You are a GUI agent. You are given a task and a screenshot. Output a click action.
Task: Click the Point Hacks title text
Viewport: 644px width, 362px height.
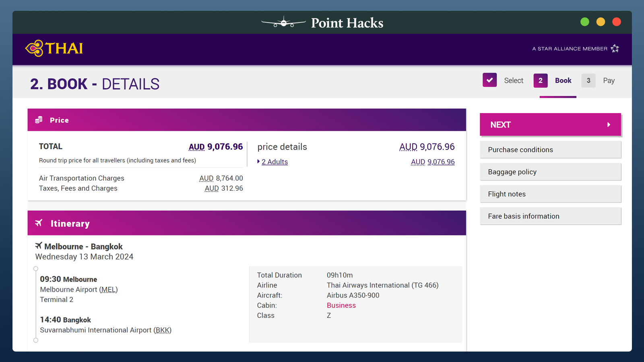(347, 23)
